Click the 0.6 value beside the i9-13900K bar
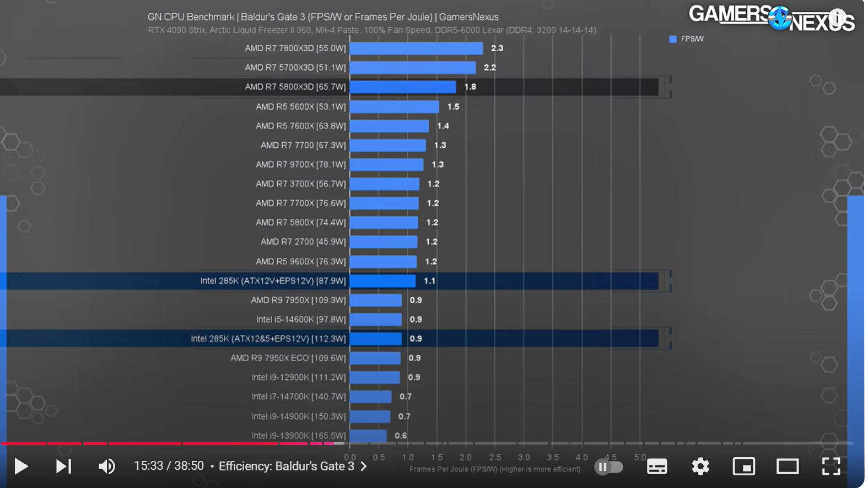868x488 pixels. click(x=401, y=436)
